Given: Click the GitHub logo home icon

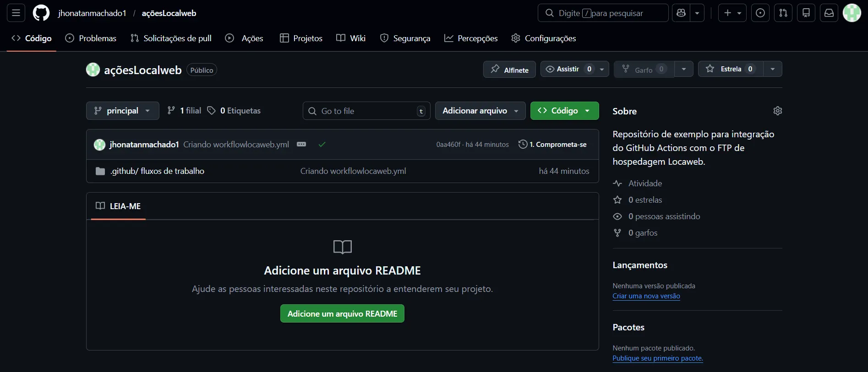Looking at the screenshot, I should (x=41, y=13).
